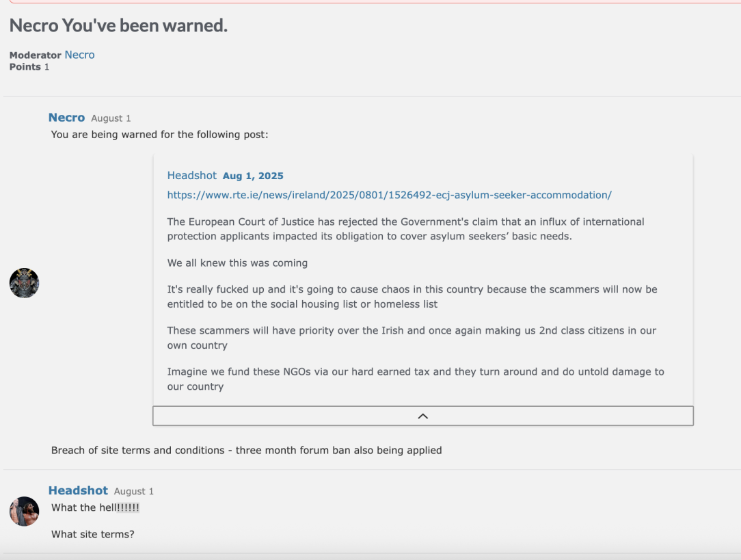741x560 pixels.
Task: Click the "Breach of site terms" ban notice
Action: (x=246, y=451)
